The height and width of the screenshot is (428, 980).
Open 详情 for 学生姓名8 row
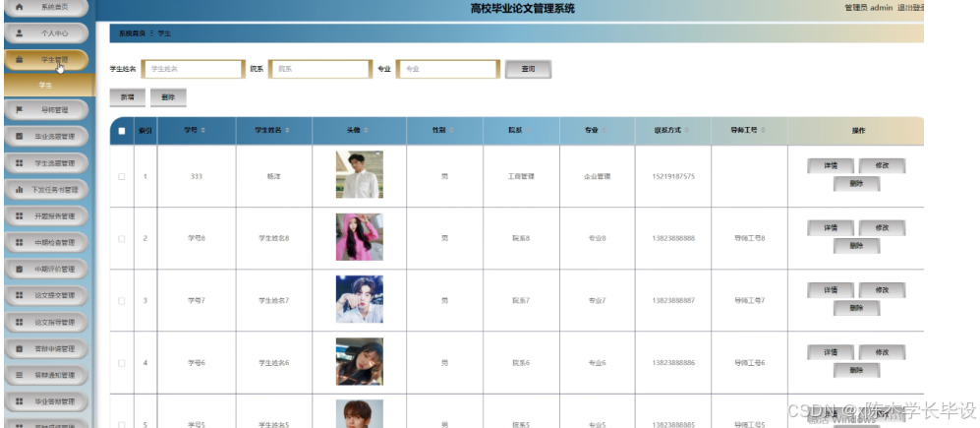pos(830,227)
